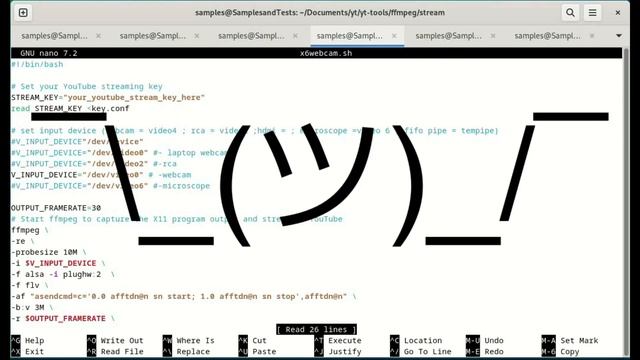The height and width of the screenshot is (360, 640).
Task: Click the -r $OUTPUT_FRAMERATE line
Action: point(62,318)
